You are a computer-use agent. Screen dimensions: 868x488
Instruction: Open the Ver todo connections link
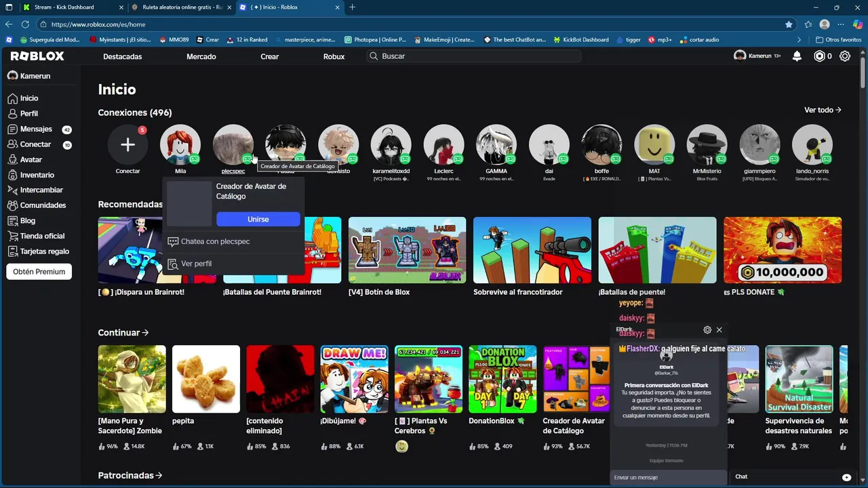(823, 110)
